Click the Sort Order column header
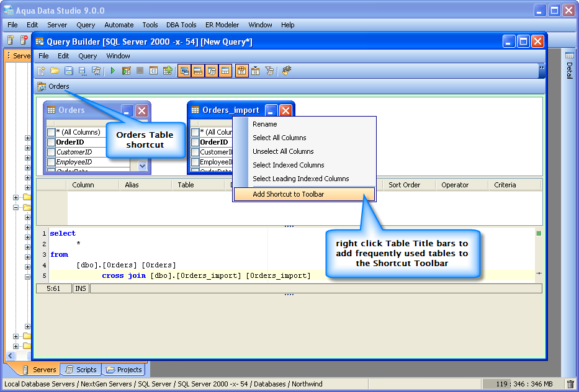 (x=409, y=185)
